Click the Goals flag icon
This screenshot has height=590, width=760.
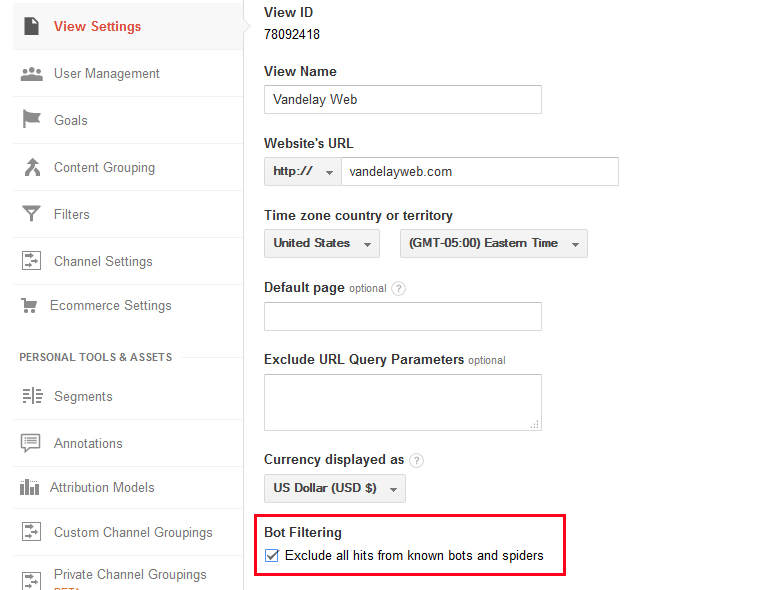tap(32, 119)
